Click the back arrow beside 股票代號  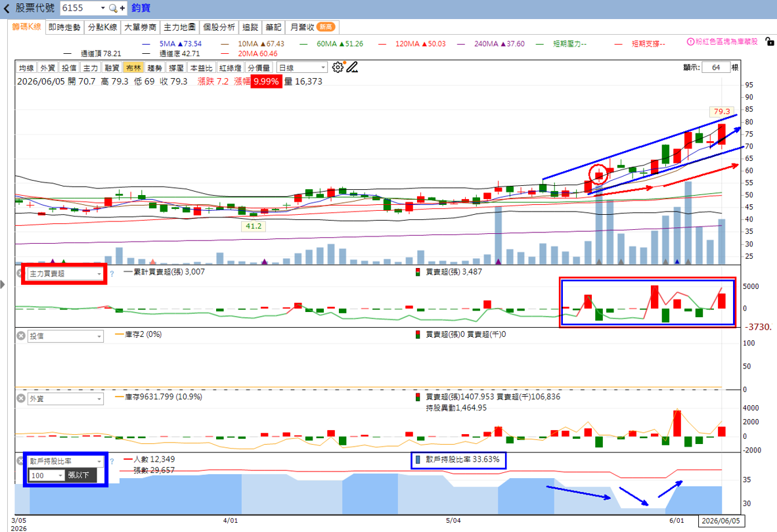(7, 9)
